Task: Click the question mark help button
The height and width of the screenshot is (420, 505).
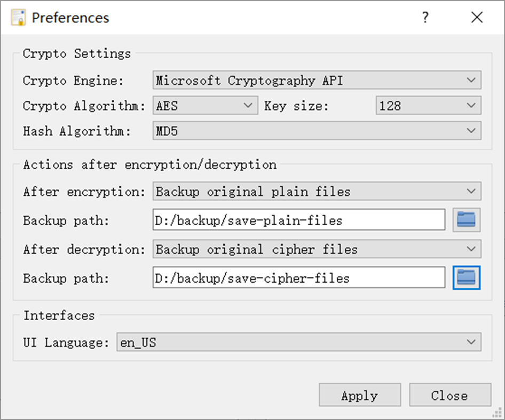Action: tap(425, 18)
